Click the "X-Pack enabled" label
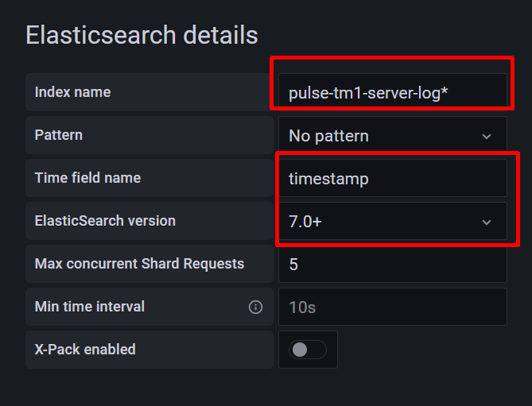The height and width of the screenshot is (406, 532). pyautogui.click(x=85, y=350)
